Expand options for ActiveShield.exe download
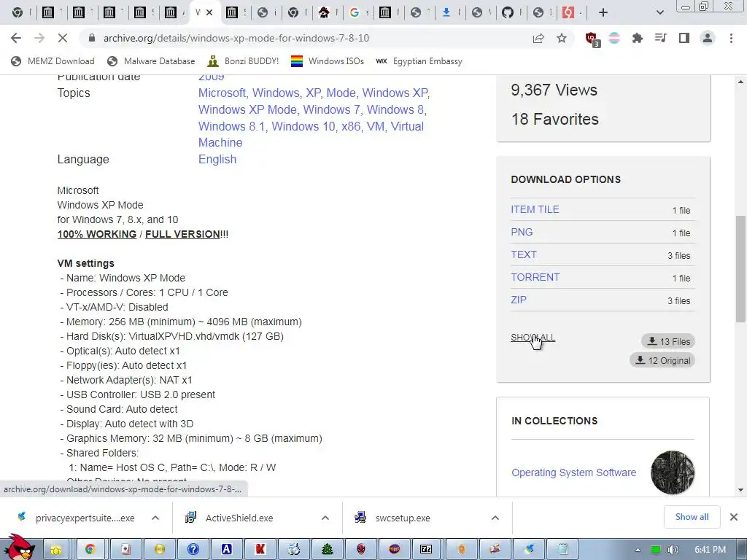 pyautogui.click(x=325, y=518)
